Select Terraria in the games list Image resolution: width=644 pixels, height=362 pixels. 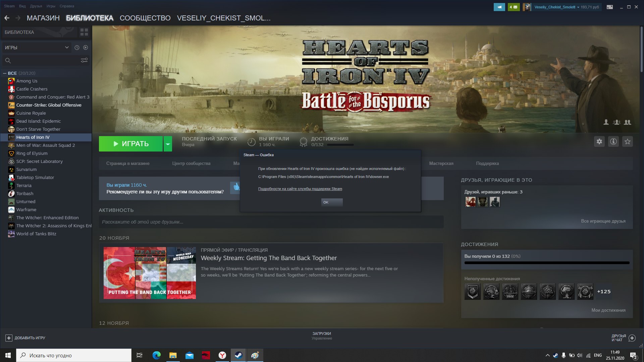pos(24,185)
